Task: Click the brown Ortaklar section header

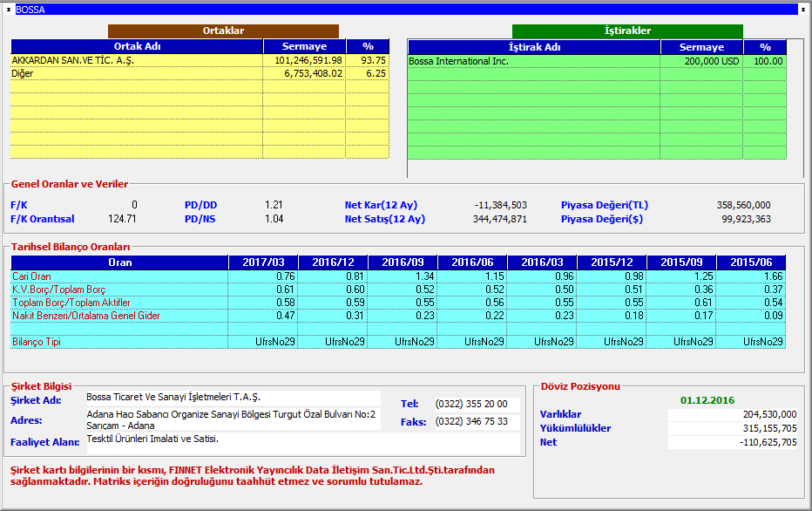Action: 223,31
